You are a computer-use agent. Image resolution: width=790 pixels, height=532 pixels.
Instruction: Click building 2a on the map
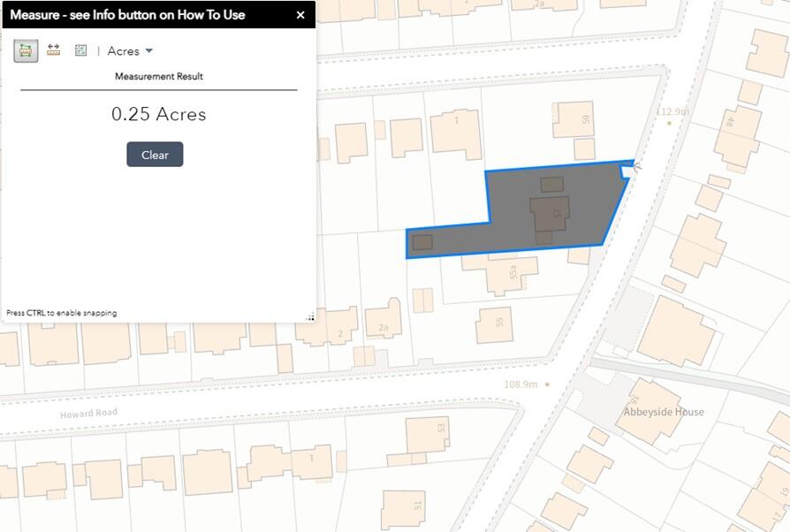point(384,322)
